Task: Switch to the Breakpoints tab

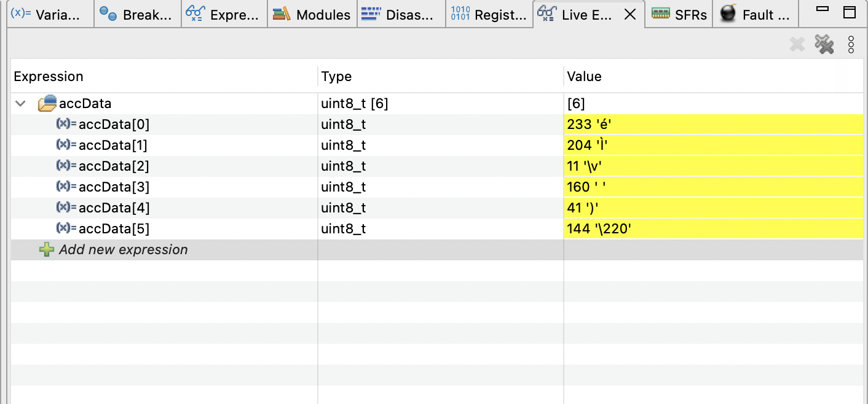Action: [x=138, y=15]
